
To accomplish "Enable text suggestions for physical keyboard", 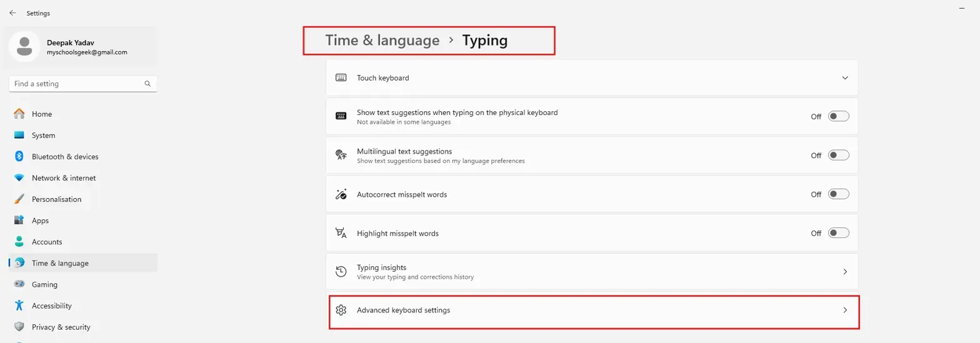I will click(839, 117).
